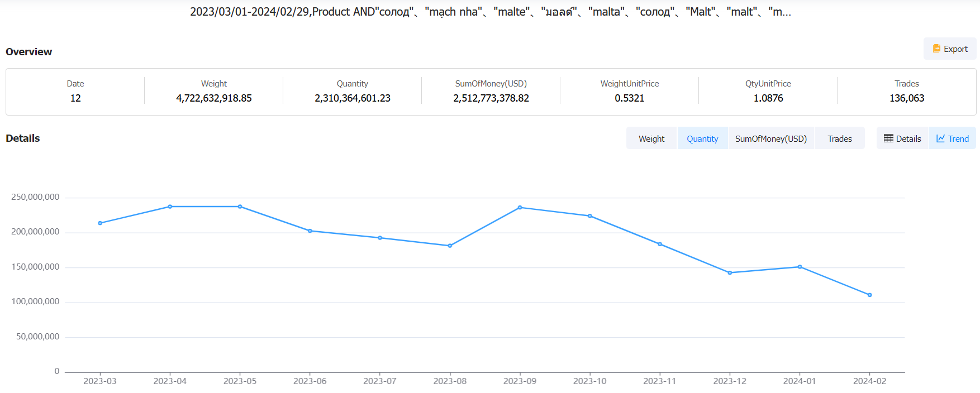Click the 2024-01 data point
Screen dimensions: 980x393
[800, 267]
